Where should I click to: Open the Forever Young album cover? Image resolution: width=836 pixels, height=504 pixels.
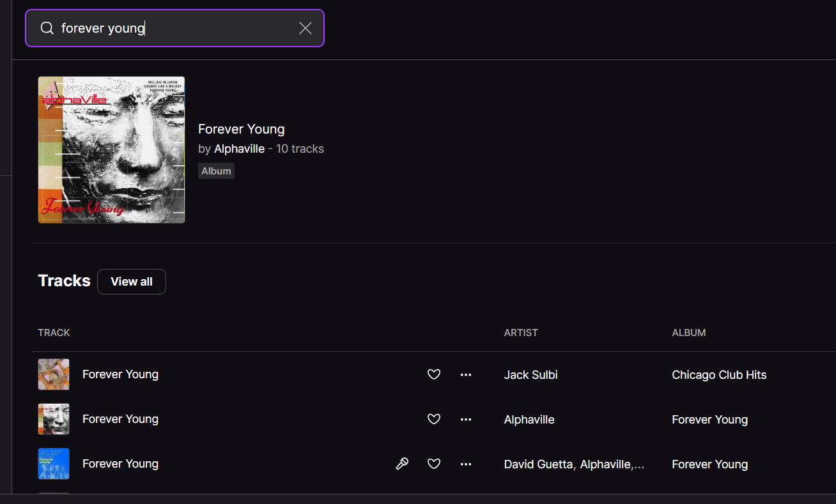(111, 150)
